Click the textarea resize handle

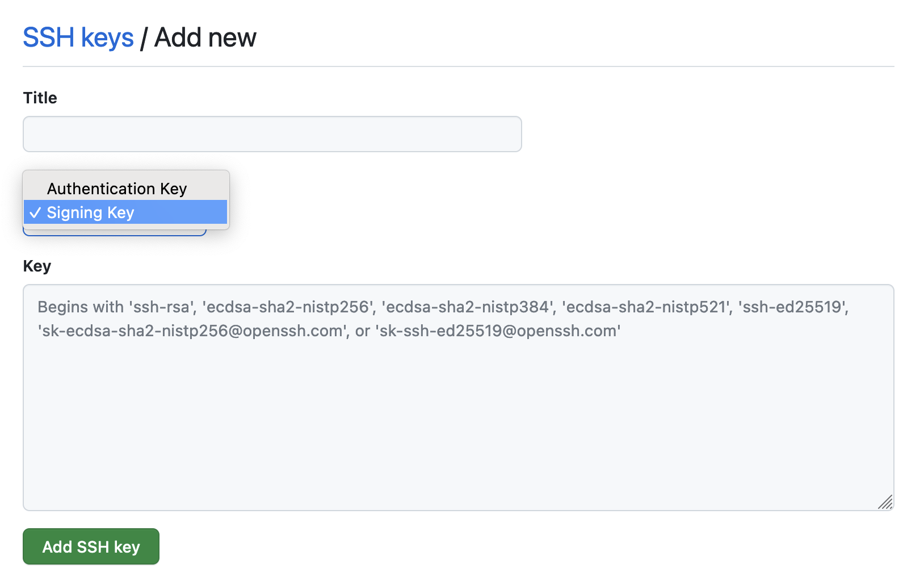pos(887,502)
